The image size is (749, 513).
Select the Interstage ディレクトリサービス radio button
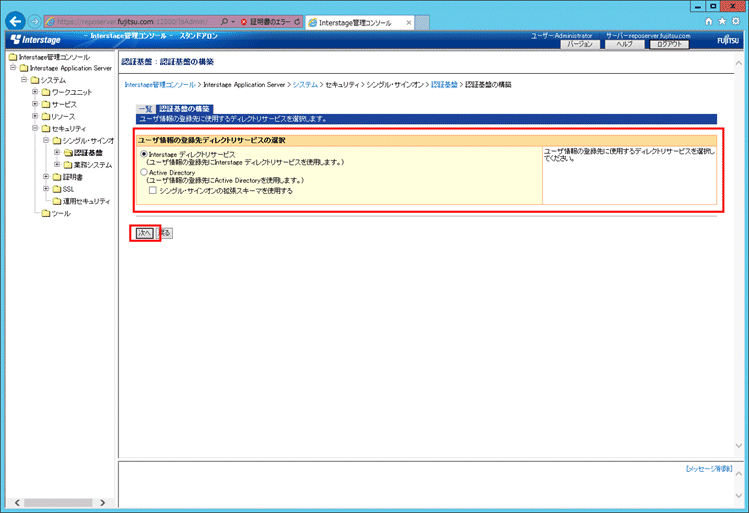pyautogui.click(x=144, y=154)
